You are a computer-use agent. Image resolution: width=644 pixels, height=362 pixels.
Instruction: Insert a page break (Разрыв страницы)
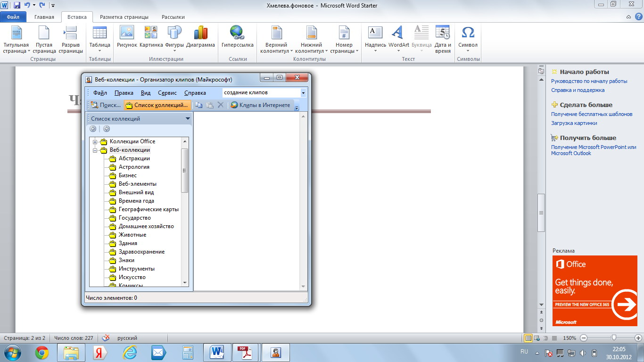[x=71, y=40]
